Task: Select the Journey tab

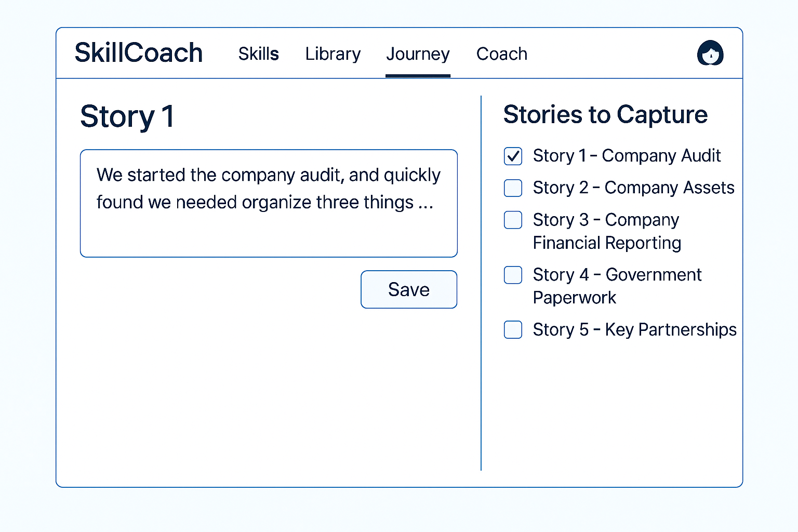Action: tap(418, 54)
